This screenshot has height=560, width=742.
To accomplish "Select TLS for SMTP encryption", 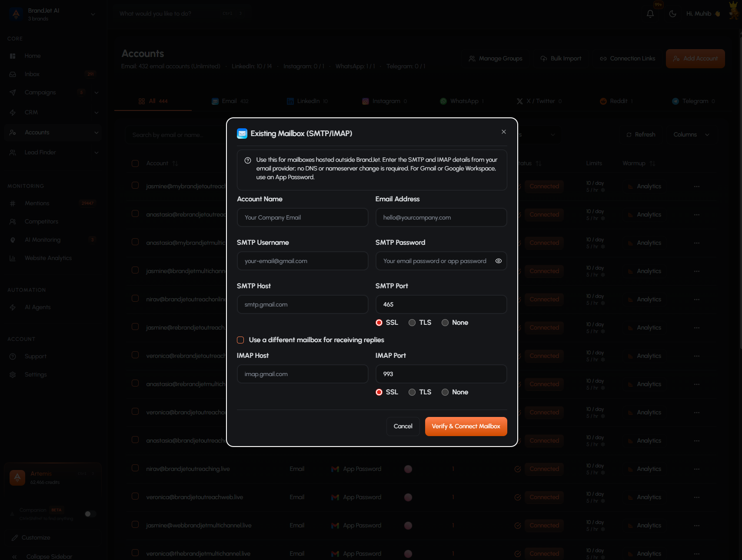I will [x=412, y=323].
